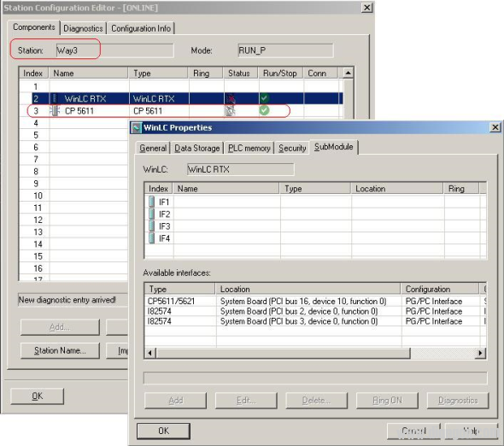
Task: Open the Configuration Info tab
Action: coord(141,28)
